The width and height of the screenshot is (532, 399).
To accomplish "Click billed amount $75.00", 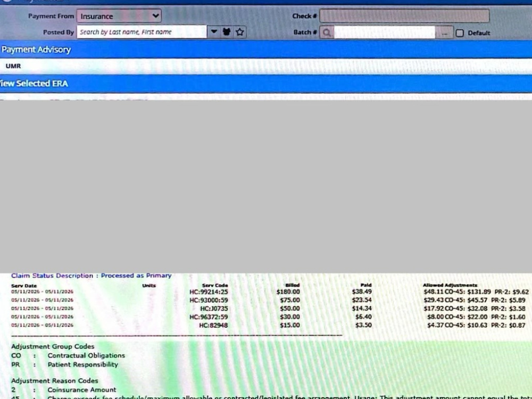I will click(x=290, y=300).
